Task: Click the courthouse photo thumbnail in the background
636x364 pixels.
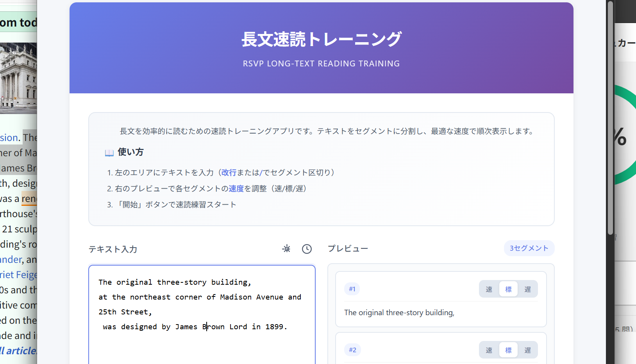Action: pyautogui.click(x=18, y=76)
